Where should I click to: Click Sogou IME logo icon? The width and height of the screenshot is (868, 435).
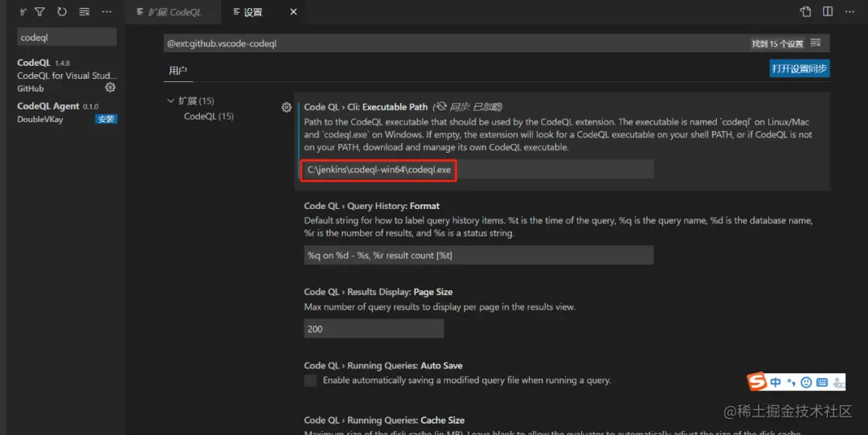tap(757, 382)
